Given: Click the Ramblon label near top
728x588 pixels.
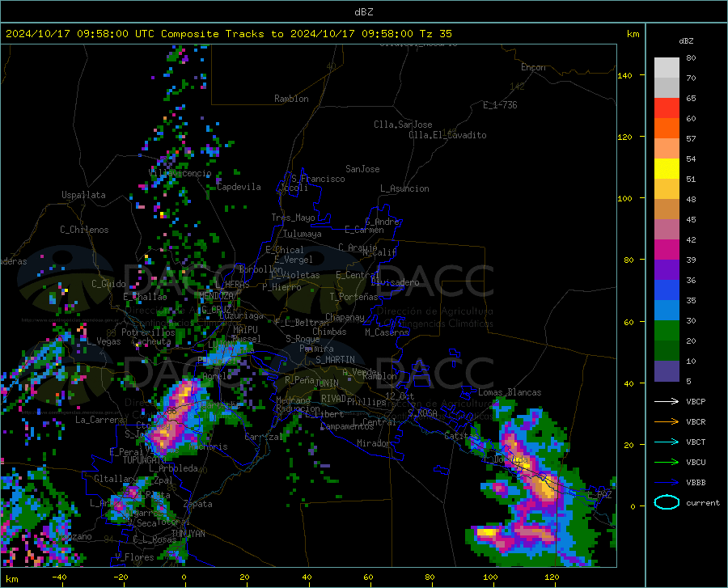Looking at the screenshot, I should (x=291, y=99).
